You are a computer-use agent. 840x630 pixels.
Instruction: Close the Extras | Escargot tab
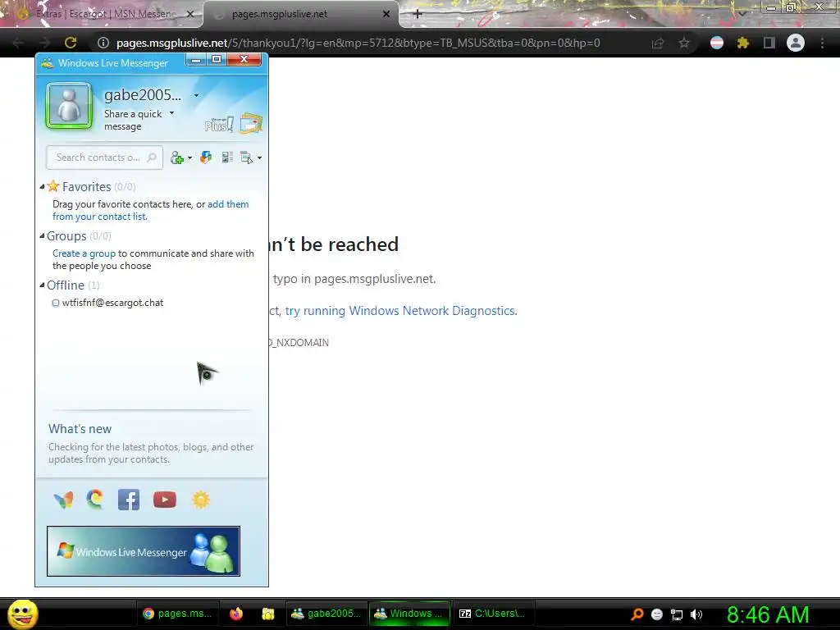[189, 14]
